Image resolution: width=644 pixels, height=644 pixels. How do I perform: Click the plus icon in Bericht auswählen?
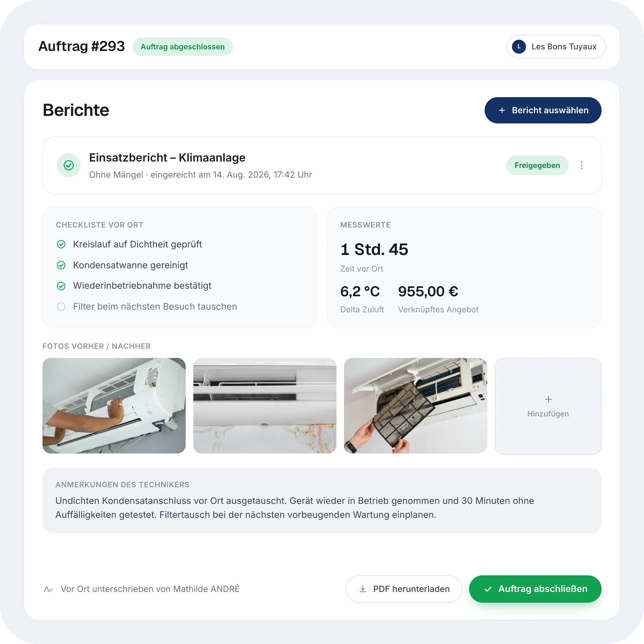tap(502, 110)
